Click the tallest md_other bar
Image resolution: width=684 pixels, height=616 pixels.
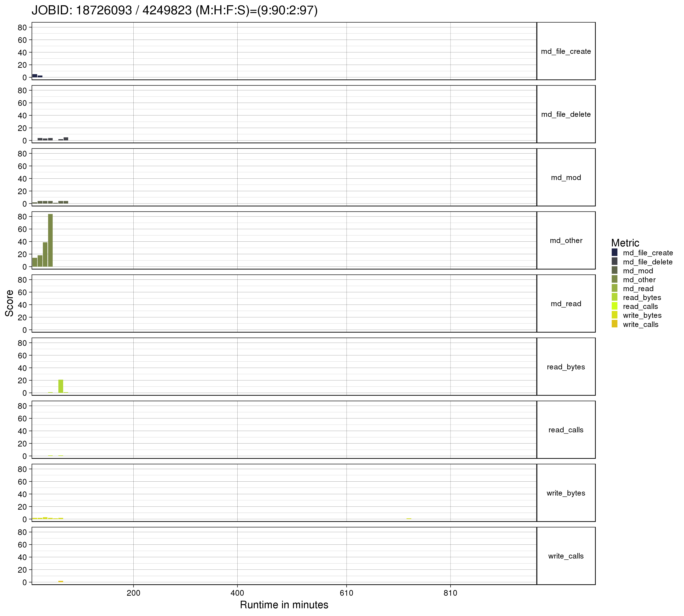tap(50, 240)
